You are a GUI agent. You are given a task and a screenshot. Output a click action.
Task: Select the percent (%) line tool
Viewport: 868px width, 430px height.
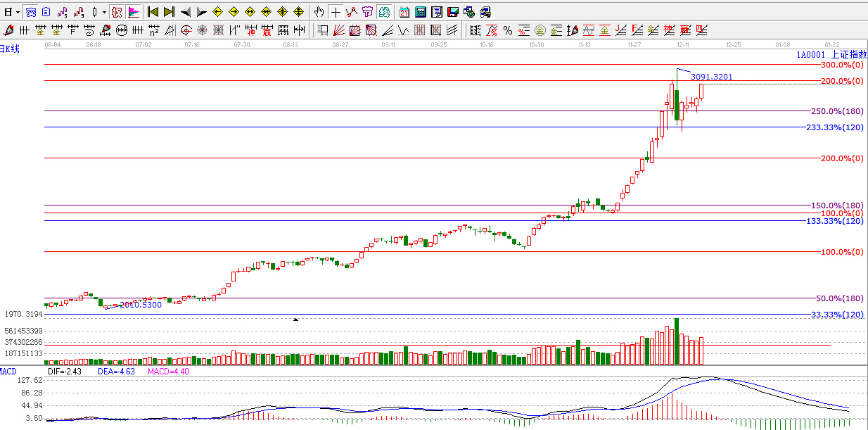click(507, 30)
